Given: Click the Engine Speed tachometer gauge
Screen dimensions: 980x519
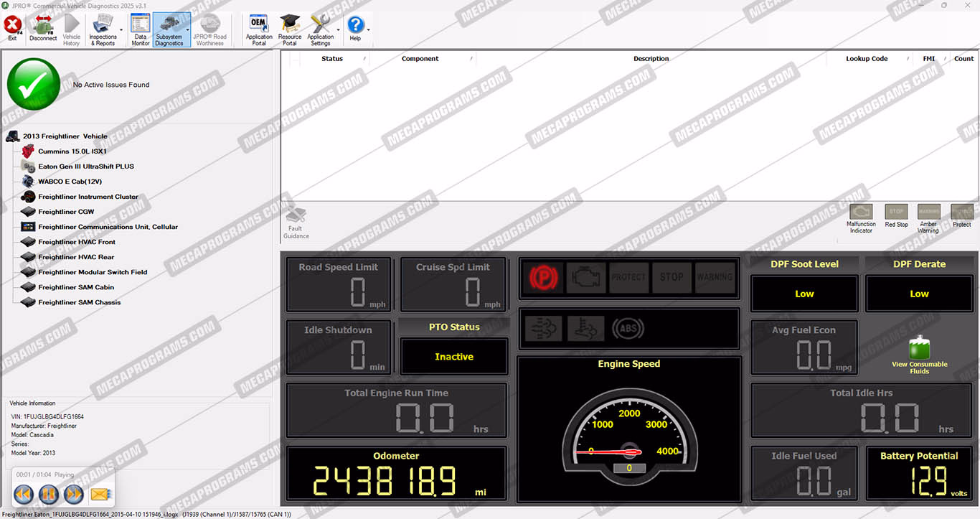Looking at the screenshot, I should click(x=628, y=438).
